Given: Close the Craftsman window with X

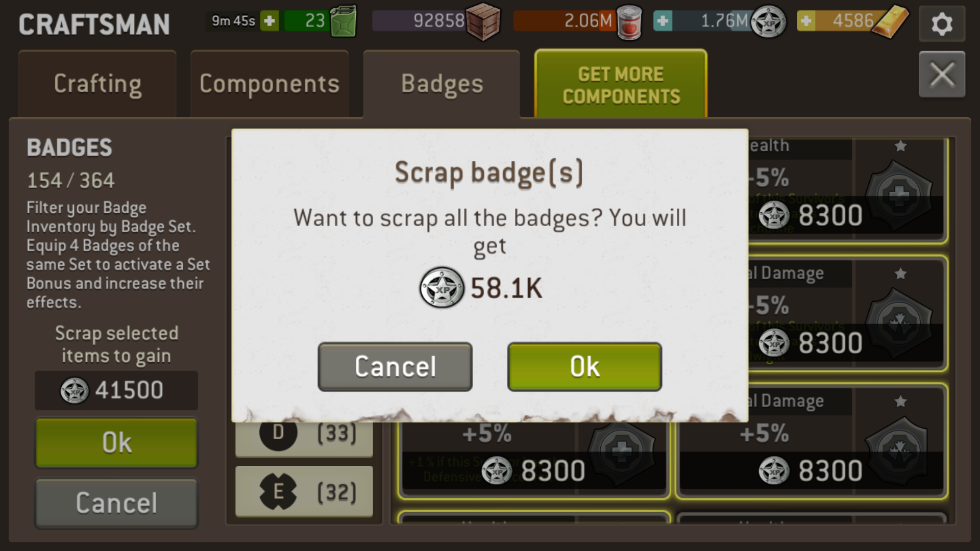Looking at the screenshot, I should pyautogui.click(x=942, y=74).
